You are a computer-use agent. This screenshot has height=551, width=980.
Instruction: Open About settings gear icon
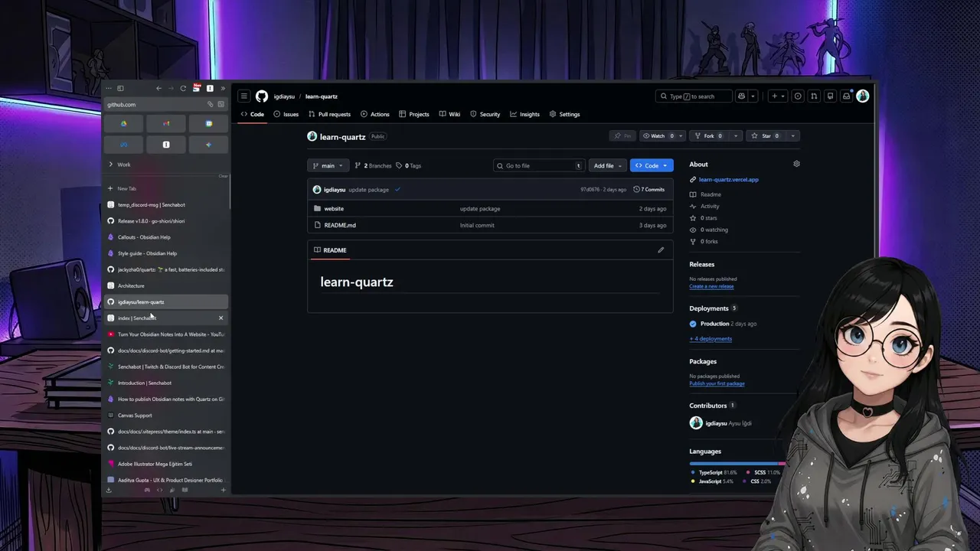796,164
